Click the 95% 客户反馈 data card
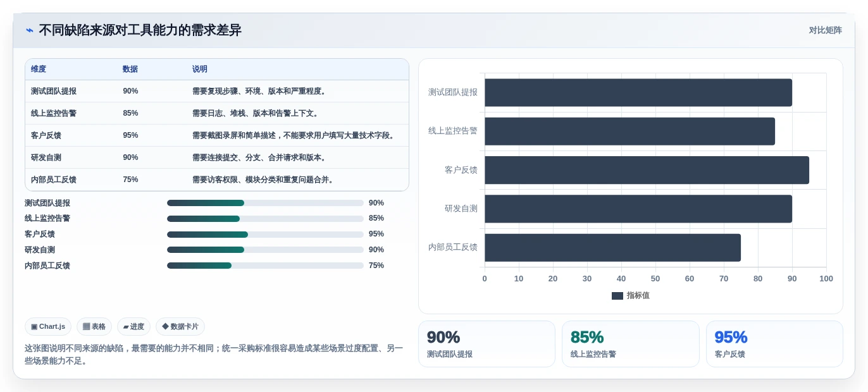 pyautogui.click(x=774, y=344)
